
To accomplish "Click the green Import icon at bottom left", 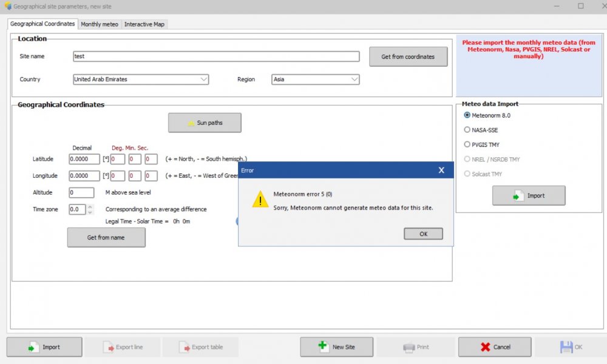I will point(32,347).
